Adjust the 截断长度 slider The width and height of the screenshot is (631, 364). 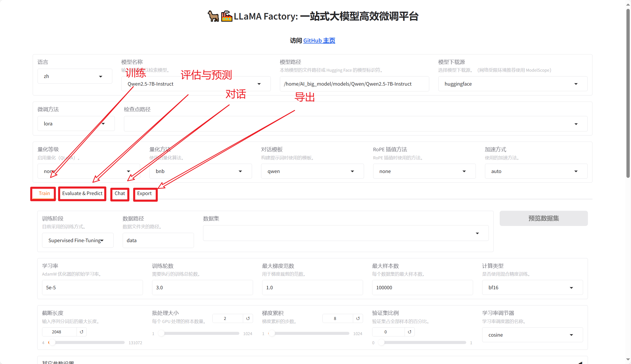86,342
